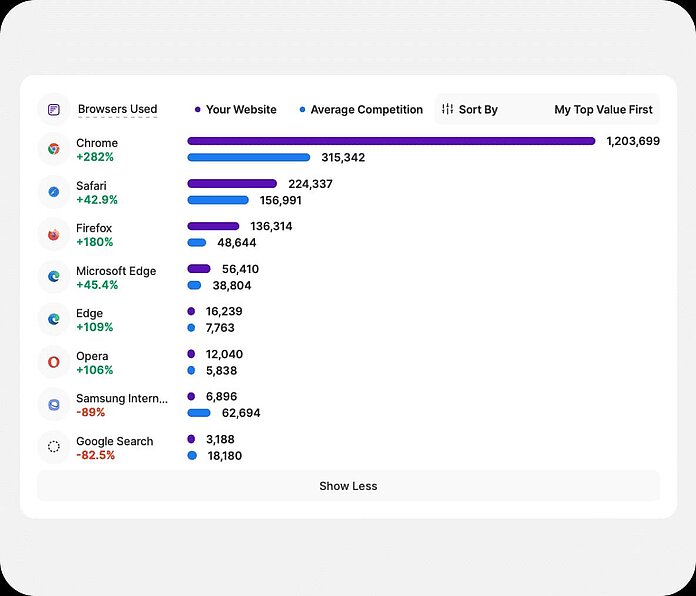
Task: Click the purple Browsers Used panel icon
Action: coord(54,109)
